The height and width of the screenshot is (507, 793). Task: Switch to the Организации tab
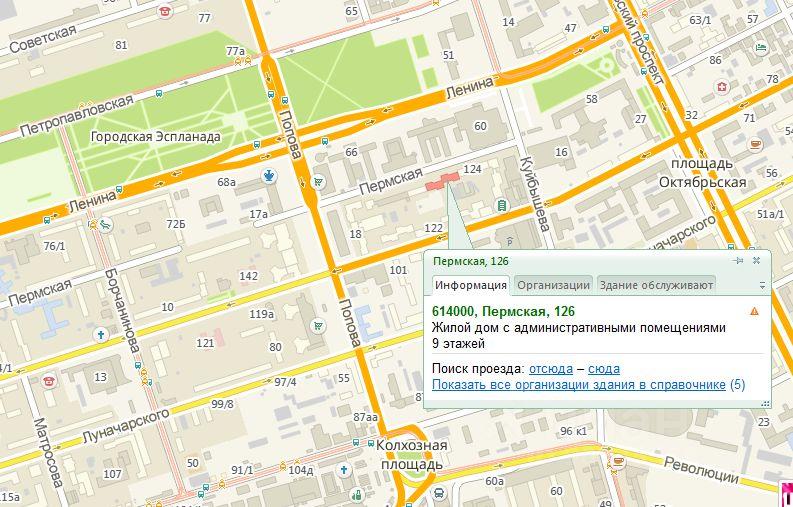[x=553, y=285]
